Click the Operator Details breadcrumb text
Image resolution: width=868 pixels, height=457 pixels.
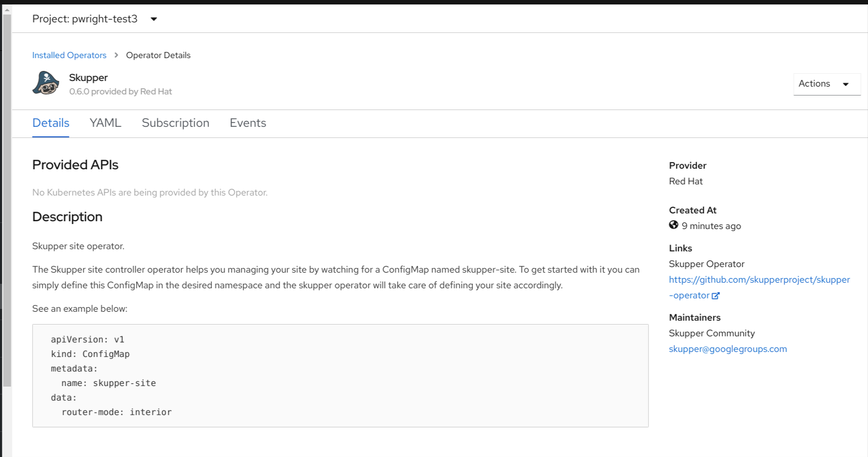pyautogui.click(x=158, y=55)
